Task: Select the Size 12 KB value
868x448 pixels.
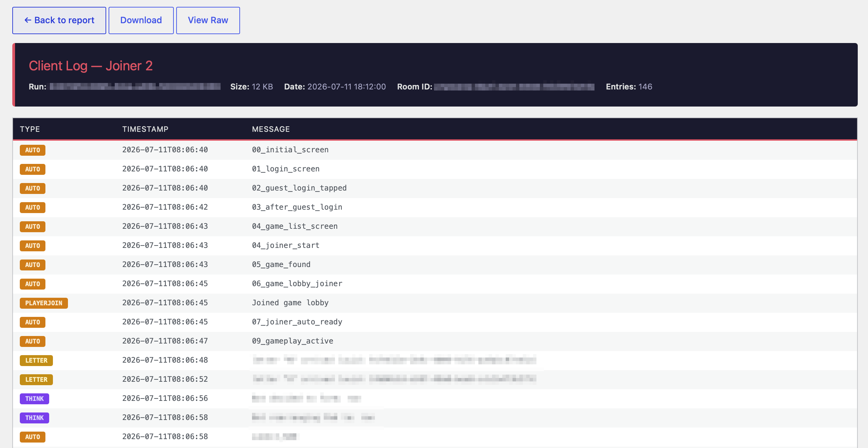Action: [x=262, y=87]
